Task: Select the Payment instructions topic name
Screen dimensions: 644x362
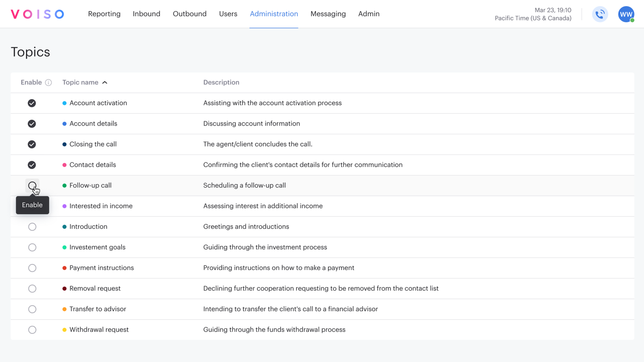Action: (x=102, y=268)
